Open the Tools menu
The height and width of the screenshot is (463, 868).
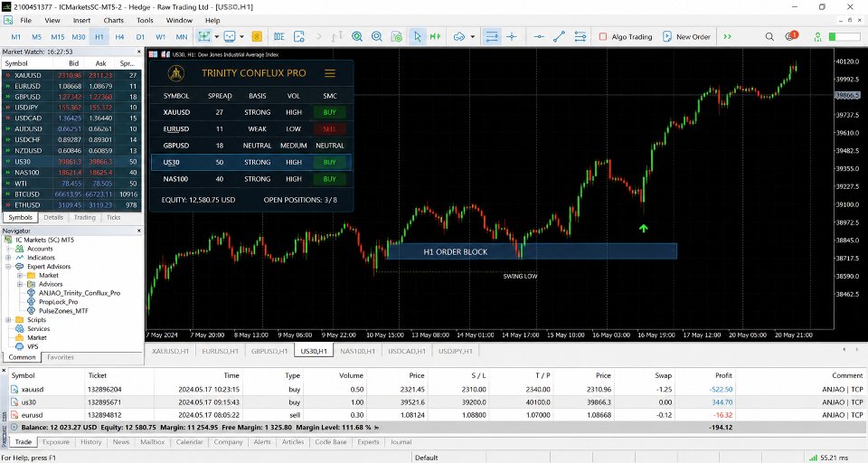(x=145, y=21)
